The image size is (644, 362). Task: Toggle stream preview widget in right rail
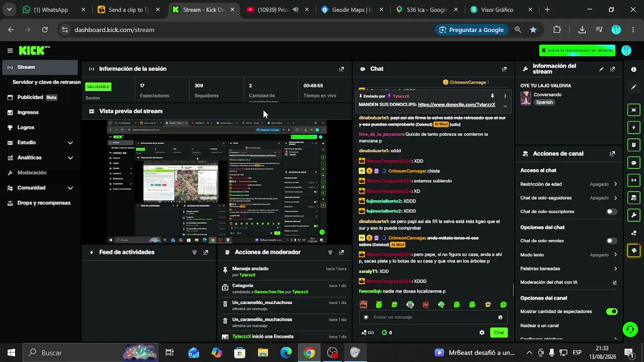633,110
